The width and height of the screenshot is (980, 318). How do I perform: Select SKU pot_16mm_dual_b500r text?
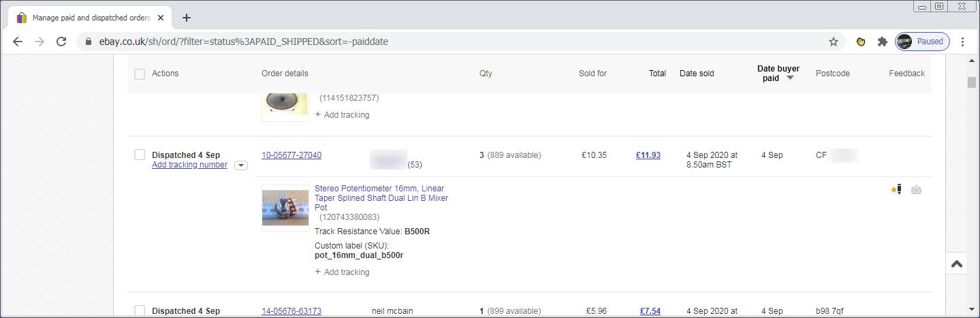tap(359, 255)
